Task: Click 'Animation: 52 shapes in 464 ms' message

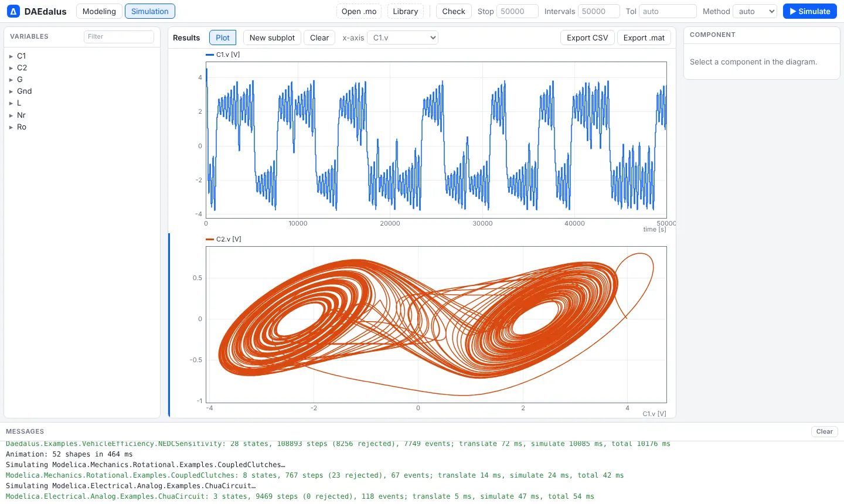Action: pyautogui.click(x=69, y=454)
